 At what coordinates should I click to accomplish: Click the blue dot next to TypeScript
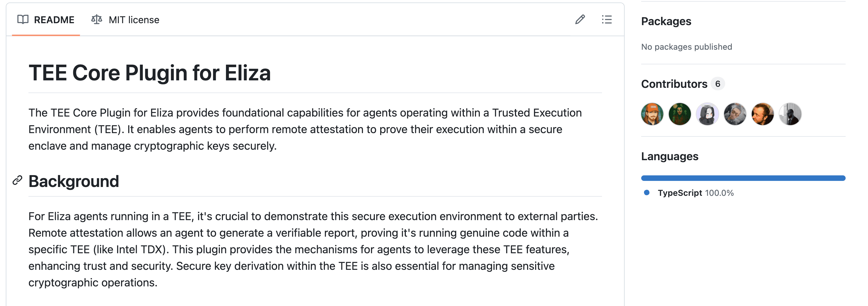coord(647,193)
